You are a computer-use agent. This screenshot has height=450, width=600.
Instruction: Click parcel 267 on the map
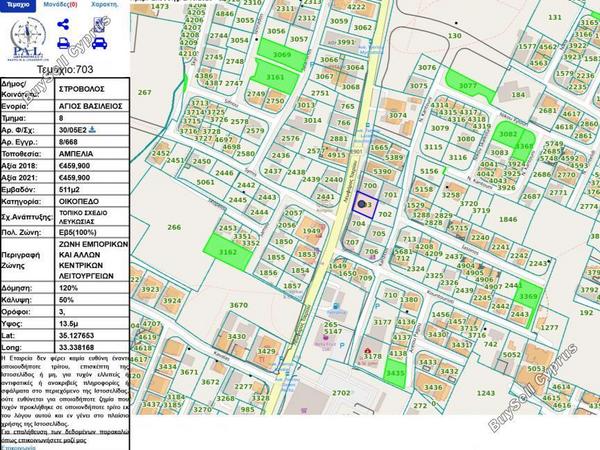point(145,92)
